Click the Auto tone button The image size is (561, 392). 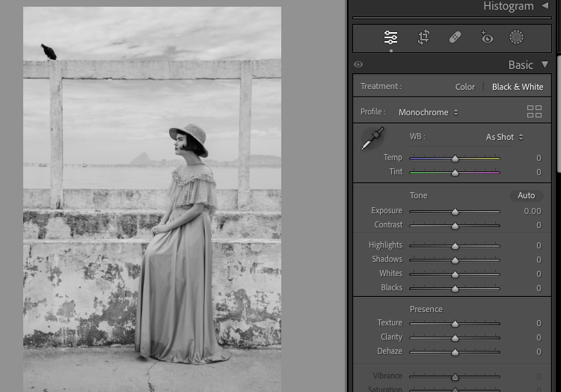(526, 195)
